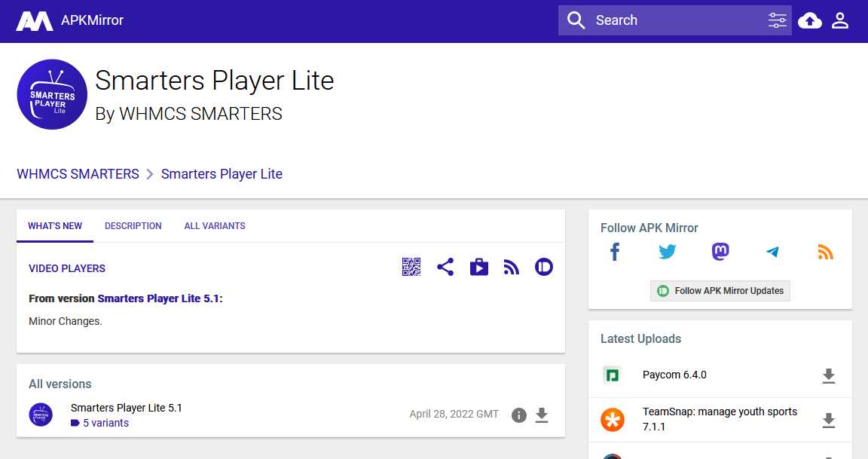Open the Play Store bag icon
This screenshot has width=868, height=459.
[x=479, y=267]
